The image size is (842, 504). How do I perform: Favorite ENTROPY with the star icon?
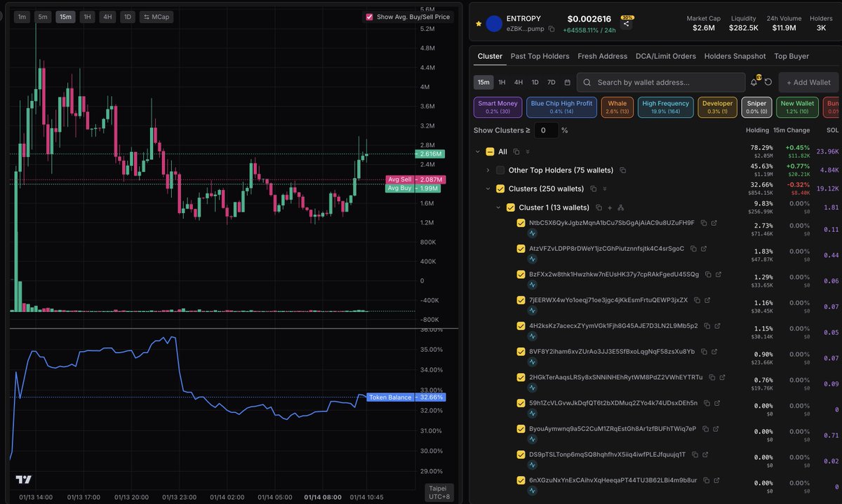click(479, 23)
